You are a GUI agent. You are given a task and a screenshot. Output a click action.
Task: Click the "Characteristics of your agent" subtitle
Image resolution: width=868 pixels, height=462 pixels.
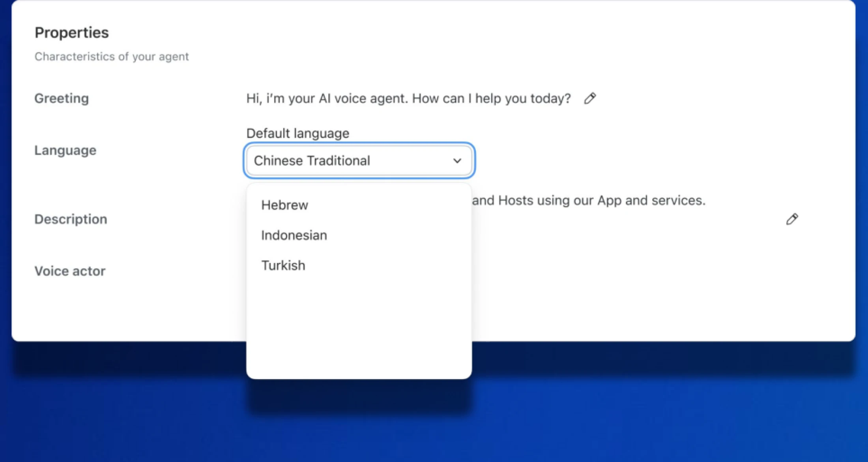[112, 56]
